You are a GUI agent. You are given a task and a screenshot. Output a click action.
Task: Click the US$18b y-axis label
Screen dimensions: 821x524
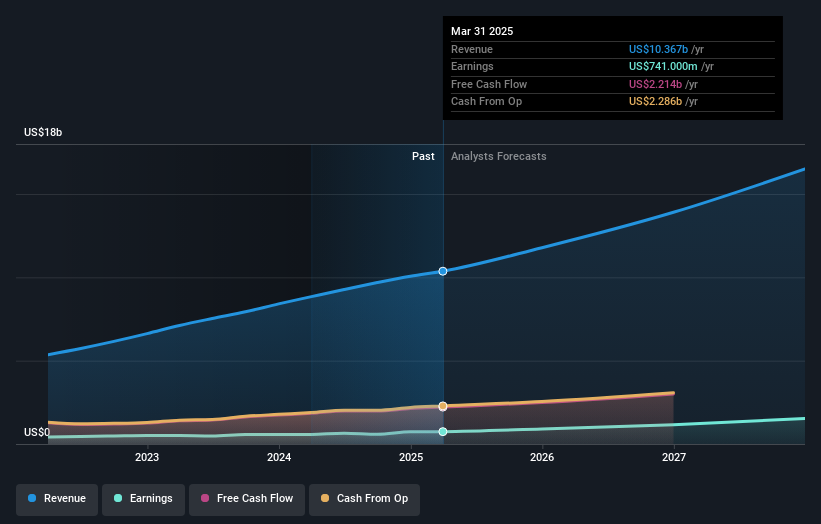coord(43,132)
